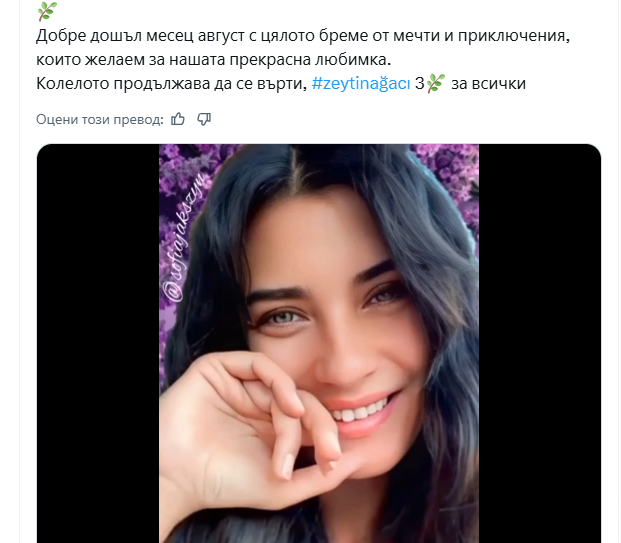Click the left black bar of the video
The image size is (621, 543).
point(98,343)
